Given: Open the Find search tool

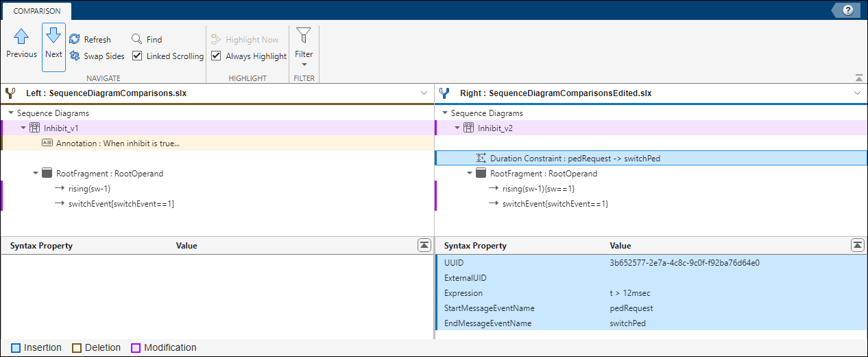Looking at the screenshot, I should 137,40.
